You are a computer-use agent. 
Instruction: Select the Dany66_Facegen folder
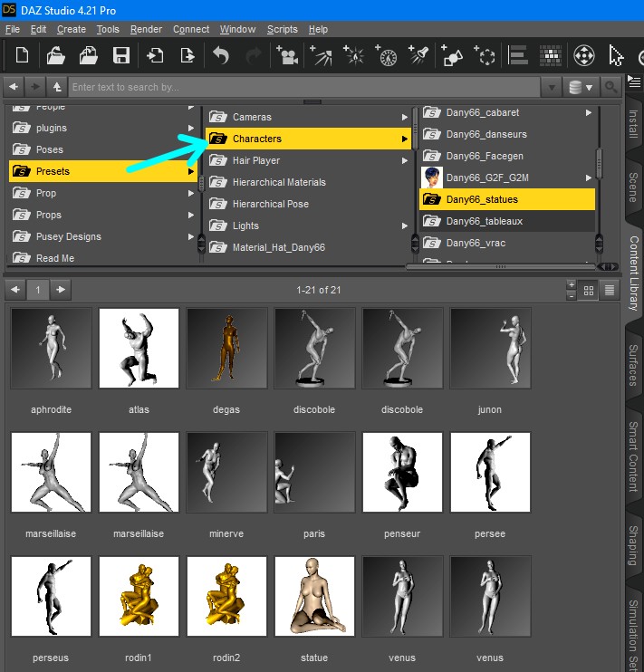coord(507,156)
